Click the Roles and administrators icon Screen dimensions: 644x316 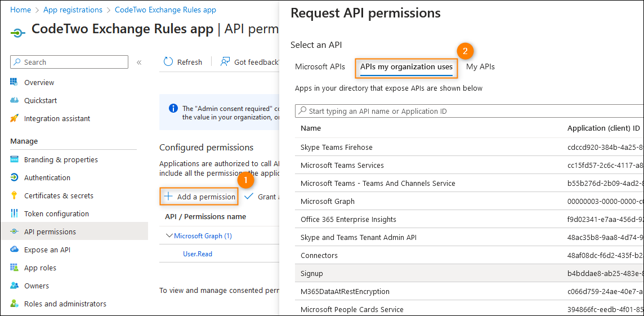pos(15,304)
